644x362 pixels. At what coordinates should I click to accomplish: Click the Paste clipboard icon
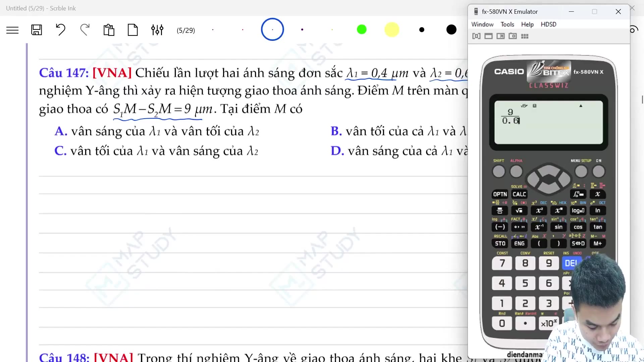pyautogui.click(x=109, y=30)
